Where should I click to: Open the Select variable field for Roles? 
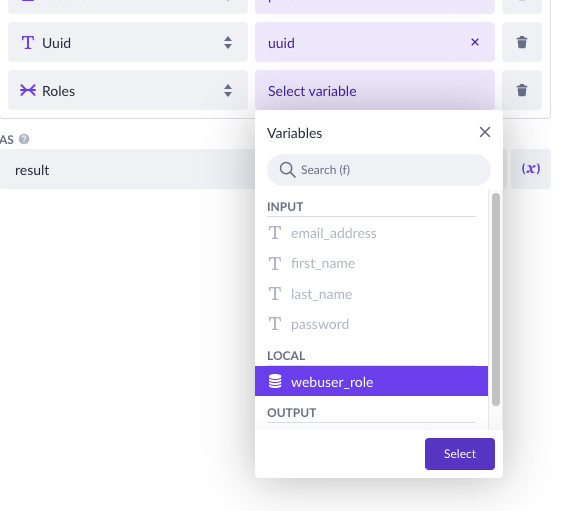[x=375, y=90]
